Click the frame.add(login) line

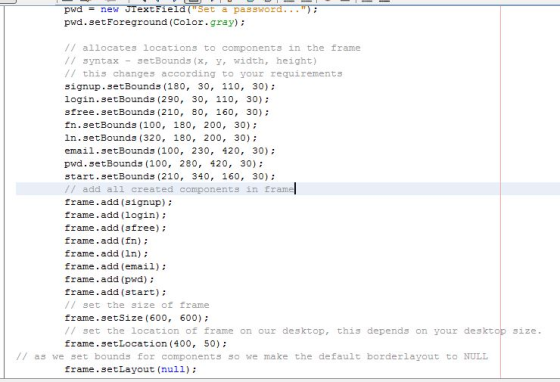115,215
